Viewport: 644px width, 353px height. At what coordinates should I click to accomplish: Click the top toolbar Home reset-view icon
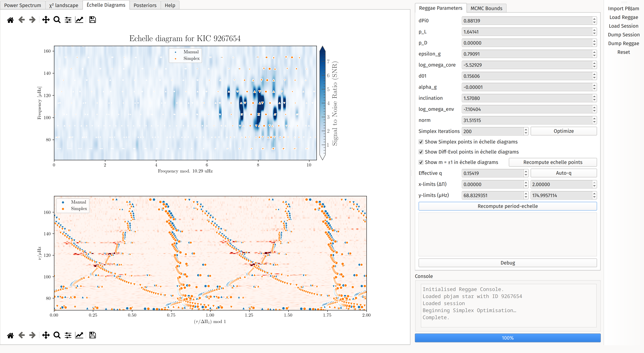(x=10, y=20)
